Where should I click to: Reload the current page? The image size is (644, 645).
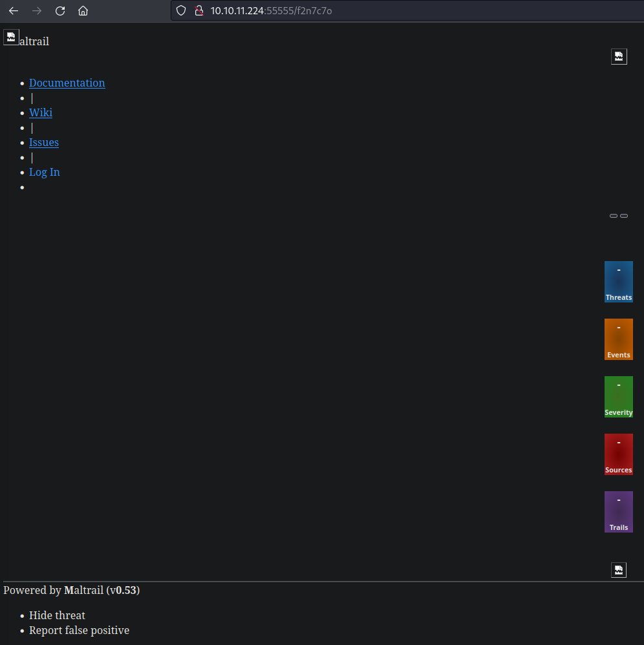coord(60,11)
